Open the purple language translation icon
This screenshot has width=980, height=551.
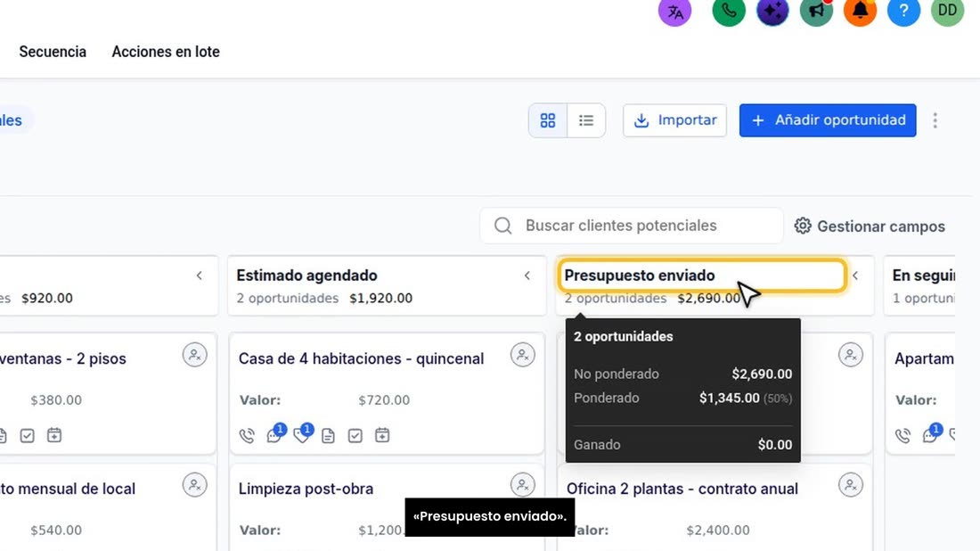(675, 11)
